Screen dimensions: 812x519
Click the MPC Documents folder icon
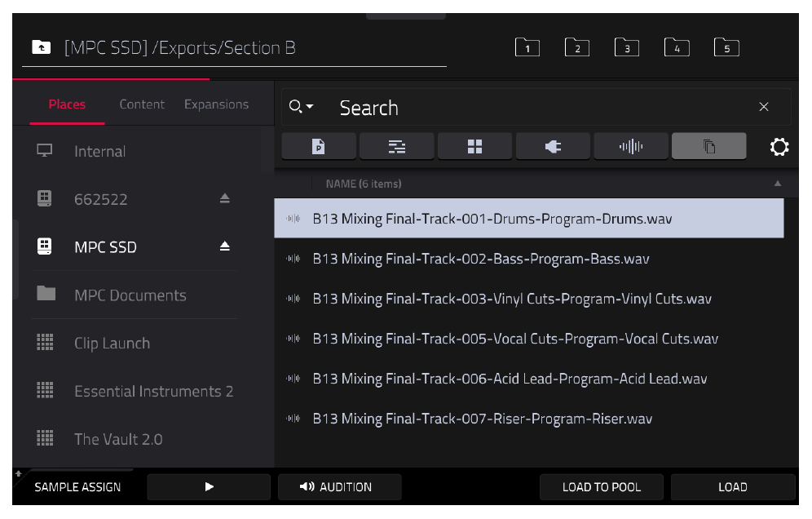[x=46, y=294]
